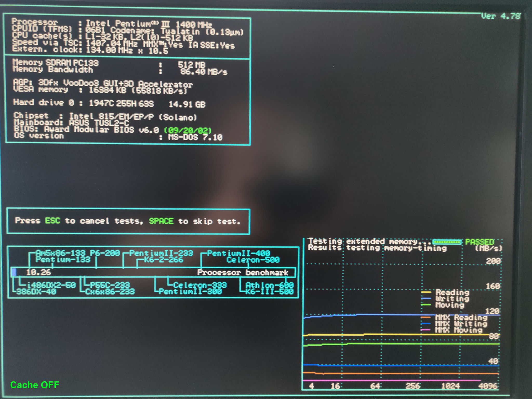Click the 'P6-200' reference CPU marker

pos(105,253)
